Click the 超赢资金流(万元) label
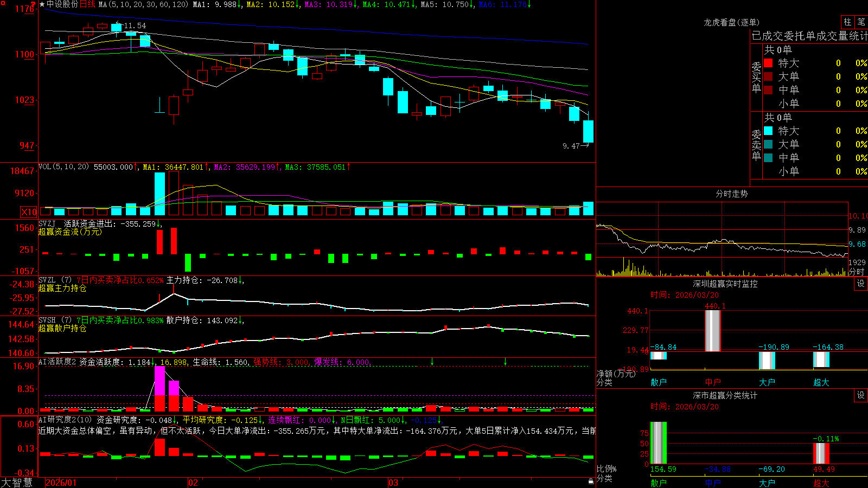868x488 pixels. coord(70,232)
